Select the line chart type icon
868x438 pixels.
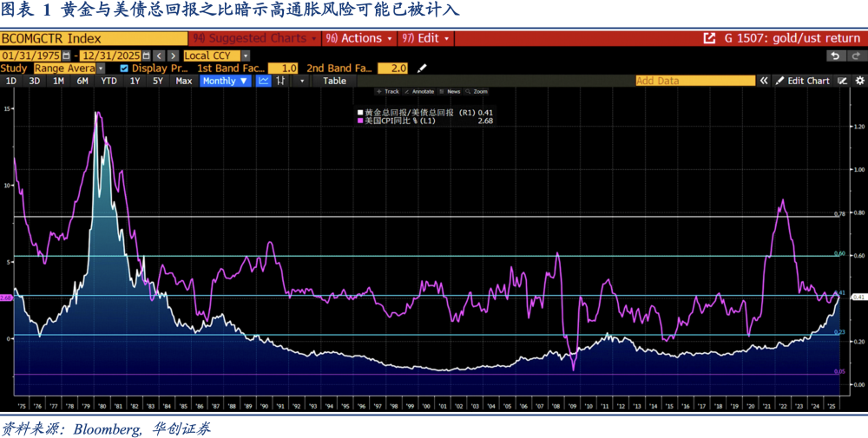click(x=264, y=81)
